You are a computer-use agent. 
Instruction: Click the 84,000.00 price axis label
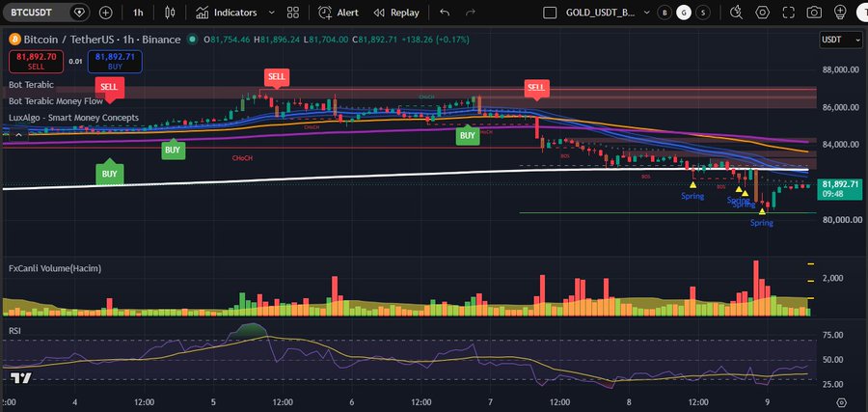coord(840,145)
